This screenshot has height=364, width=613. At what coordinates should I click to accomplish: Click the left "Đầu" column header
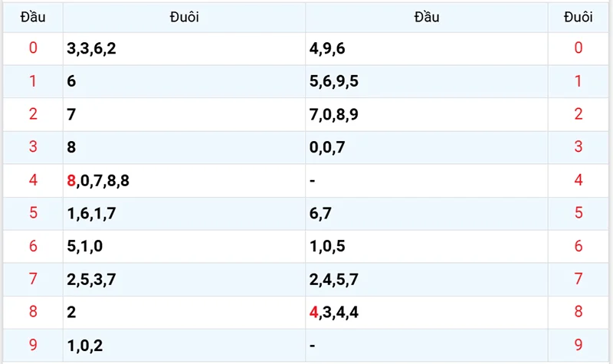tap(32, 17)
